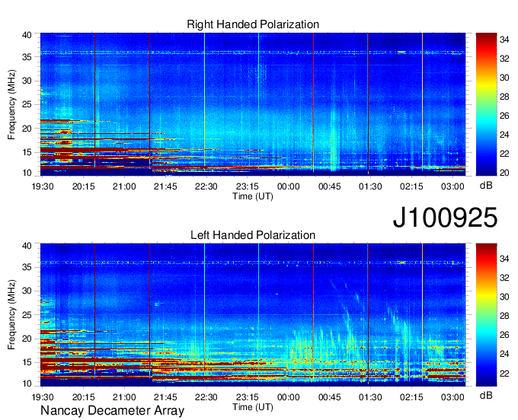Click the dB unit label of Left Handed colorbar
Screen dimensions: 518x420
click(x=486, y=395)
